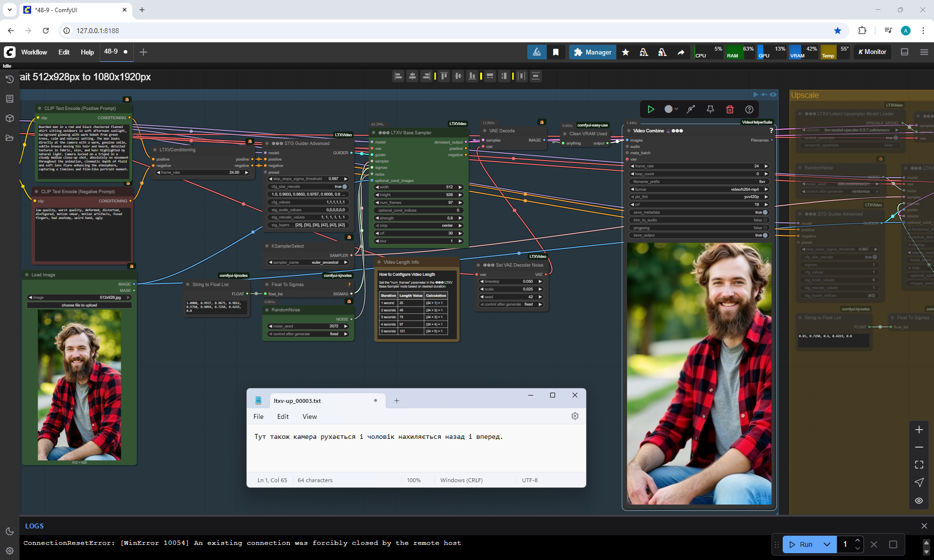
Task: Pin the selected node using pin icon
Action: (x=710, y=109)
